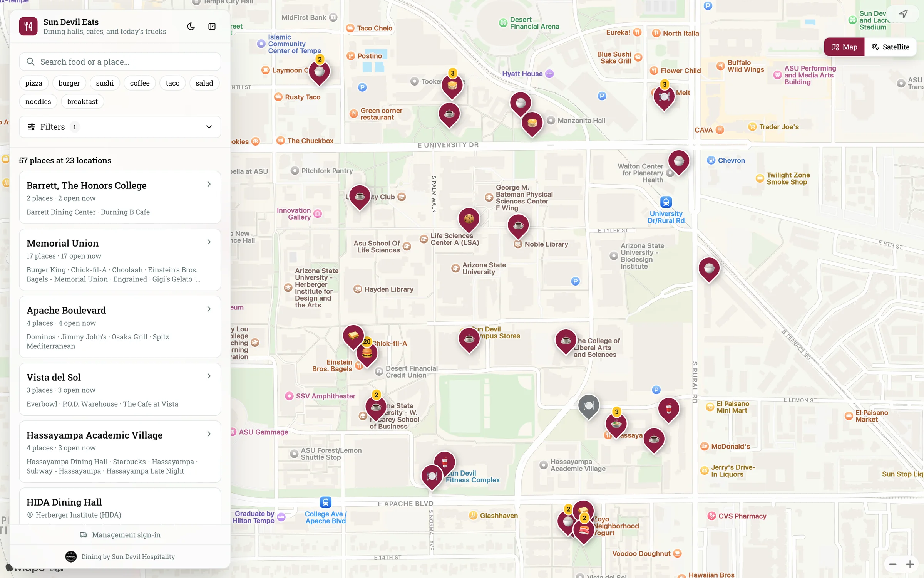924x578 pixels.
Task: Click the locate-me arrow icon
Action: point(903,14)
